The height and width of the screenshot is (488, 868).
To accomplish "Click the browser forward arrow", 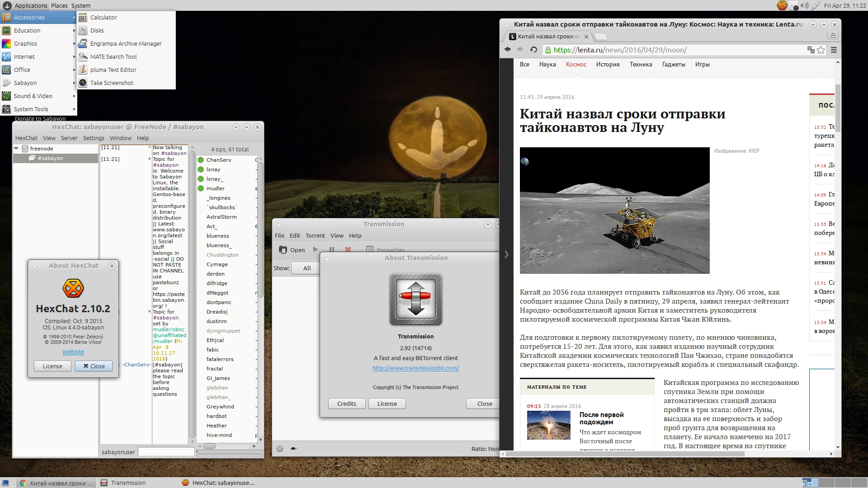I will click(x=520, y=50).
